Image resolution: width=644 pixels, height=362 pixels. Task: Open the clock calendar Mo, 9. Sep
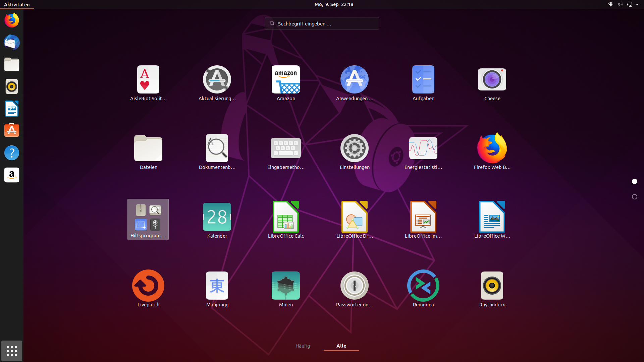(x=334, y=4)
